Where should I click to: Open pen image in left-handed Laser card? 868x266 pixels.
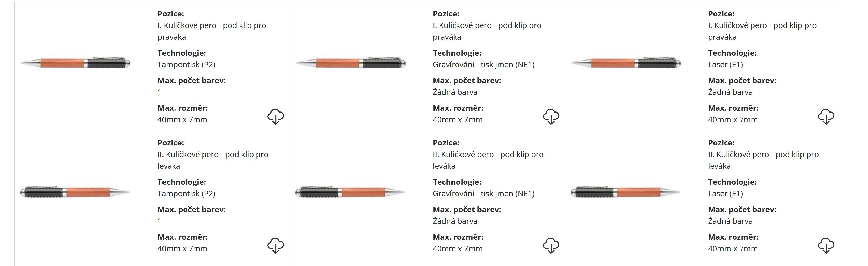[x=626, y=192]
